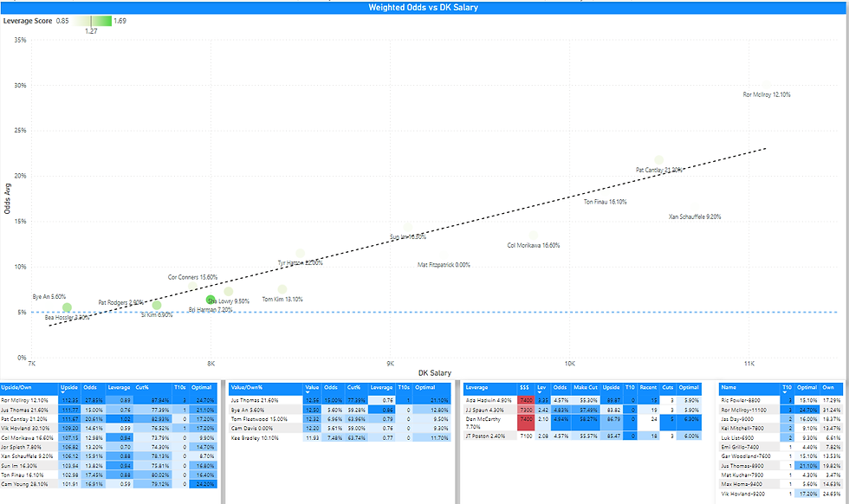Sort Name table by Optimal header
The height and width of the screenshot is (504, 849).
(807, 388)
